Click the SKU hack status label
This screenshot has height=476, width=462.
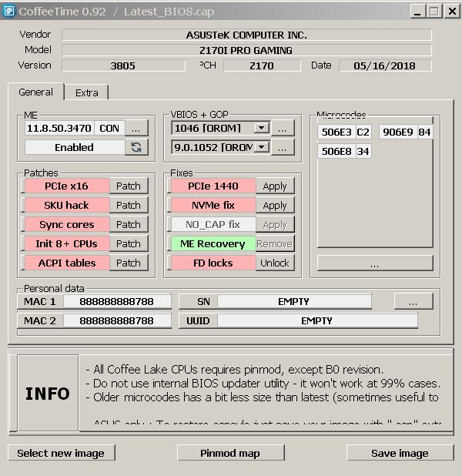pos(67,205)
